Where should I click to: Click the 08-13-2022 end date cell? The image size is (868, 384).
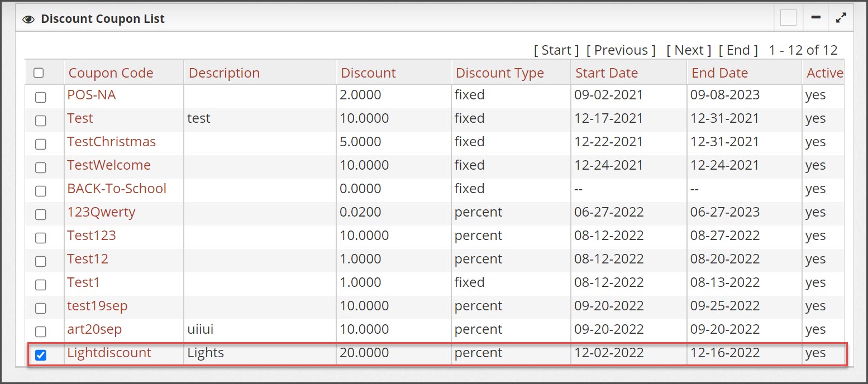[725, 282]
